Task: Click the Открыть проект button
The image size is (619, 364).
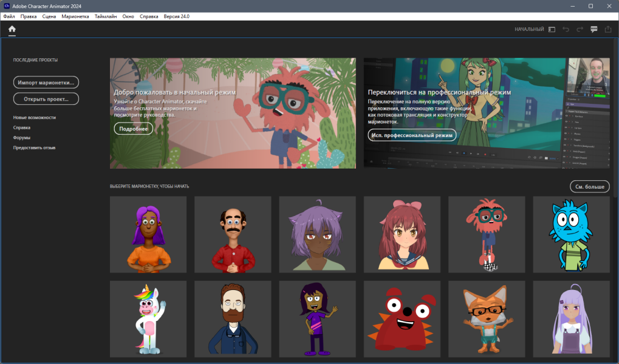Action: (46, 99)
